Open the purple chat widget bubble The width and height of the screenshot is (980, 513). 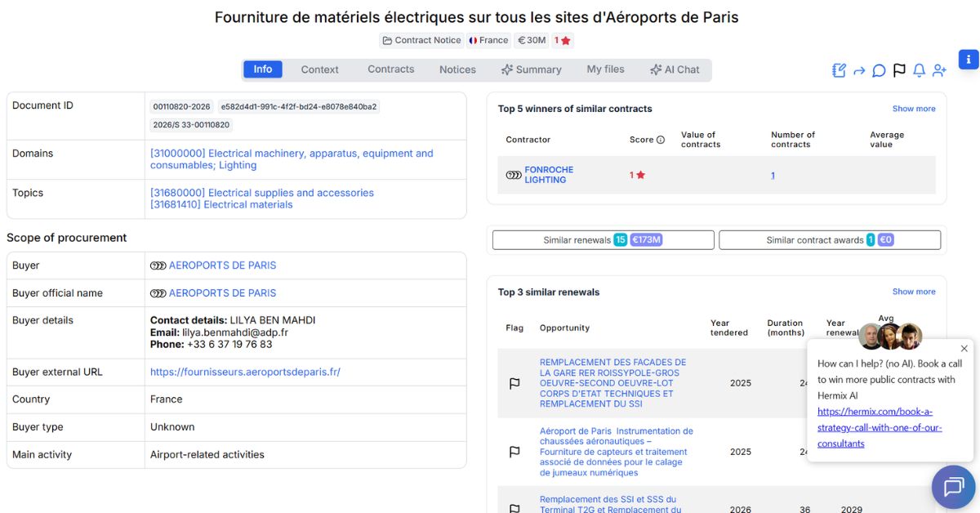(x=953, y=487)
